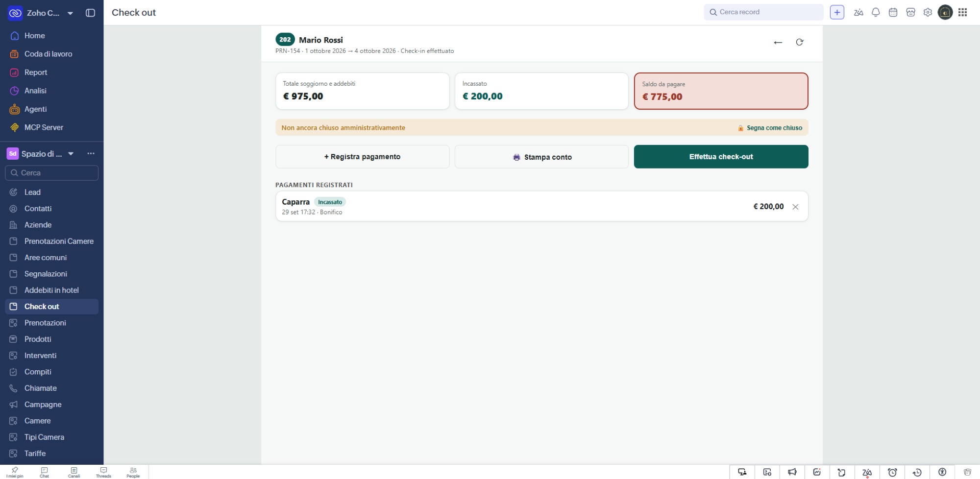Click the Segna come chiuso link
The width and height of the screenshot is (980, 479).
(770, 128)
